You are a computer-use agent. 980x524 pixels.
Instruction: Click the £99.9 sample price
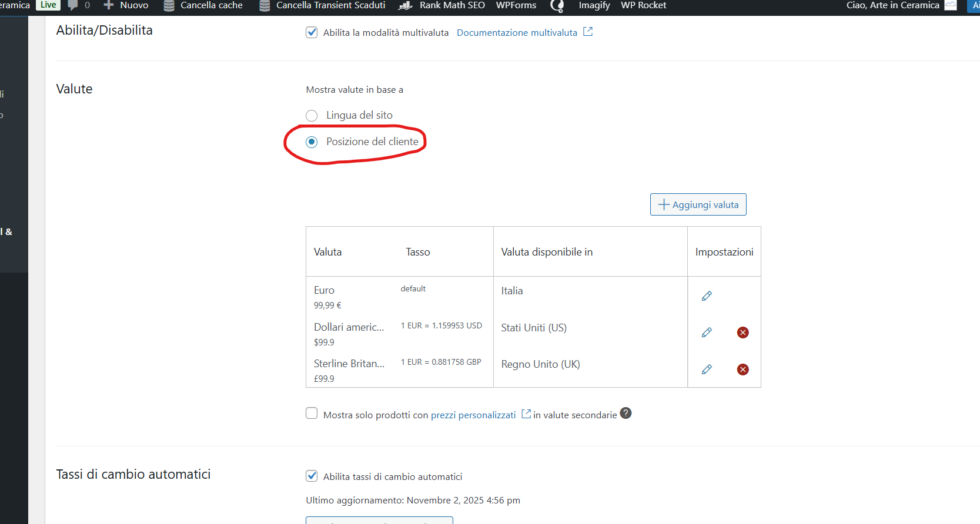(324, 379)
